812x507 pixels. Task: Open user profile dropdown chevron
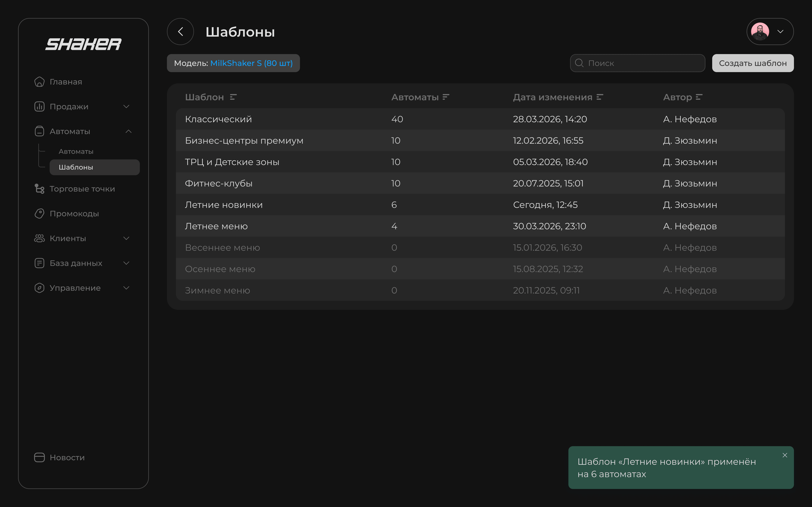pyautogui.click(x=780, y=32)
